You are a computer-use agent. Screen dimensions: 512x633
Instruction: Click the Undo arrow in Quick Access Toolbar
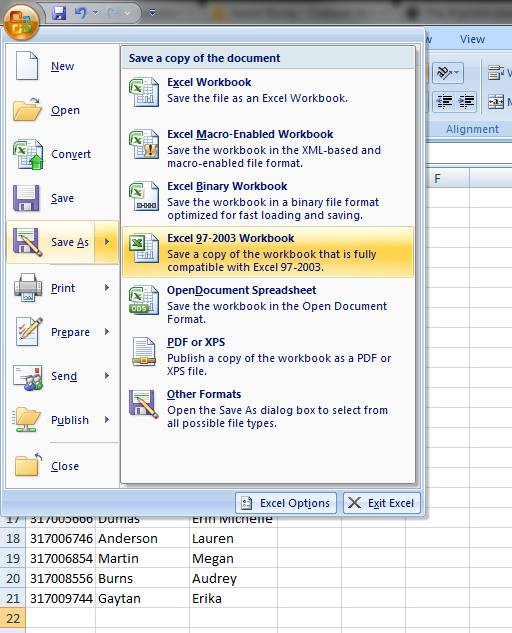[x=80, y=13]
